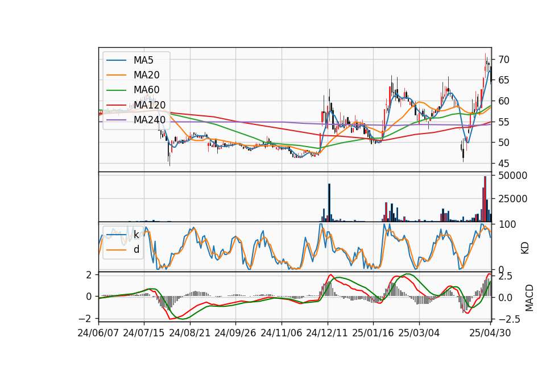Select the 55 price axis tick
Screen dimensions: 546x392
(x=504, y=122)
